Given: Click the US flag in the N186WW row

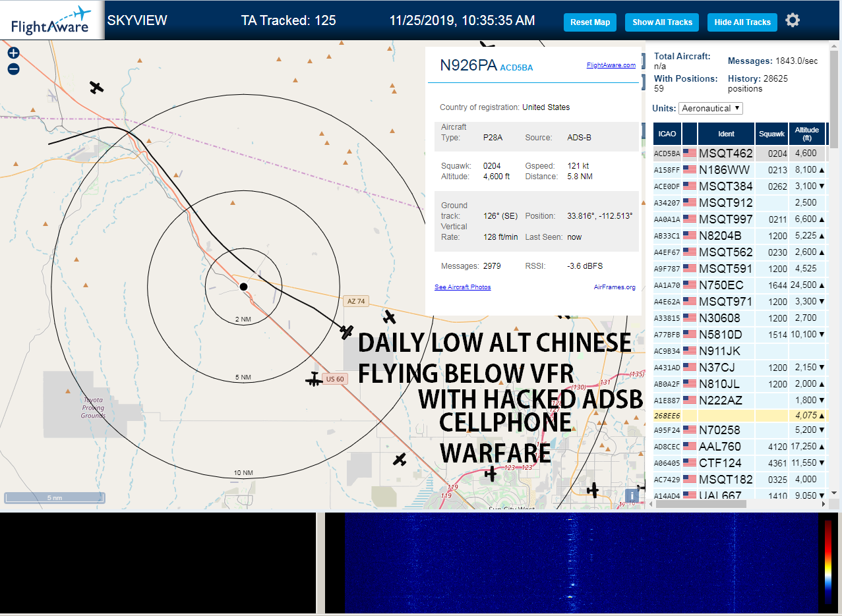Looking at the screenshot, I should click(690, 169).
